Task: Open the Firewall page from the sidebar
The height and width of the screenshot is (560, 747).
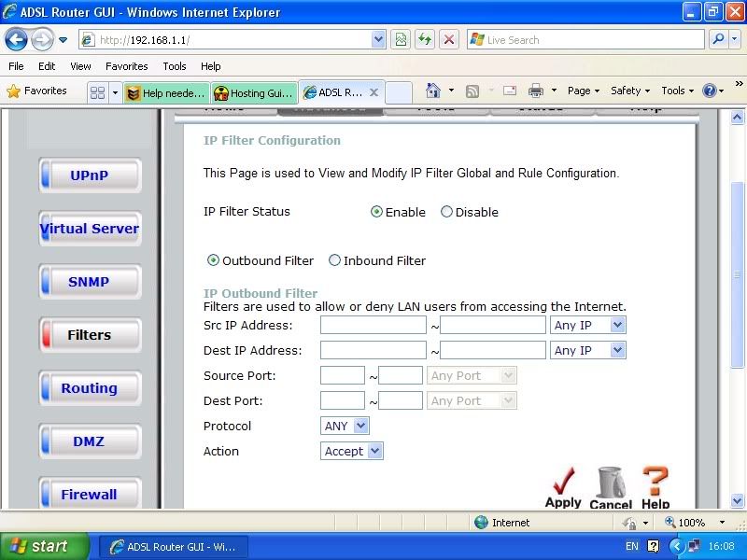Action: click(x=90, y=495)
